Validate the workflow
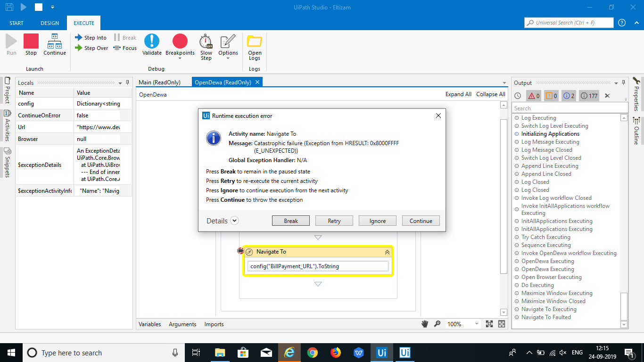Image resolution: width=644 pixels, height=362 pixels. [152, 45]
